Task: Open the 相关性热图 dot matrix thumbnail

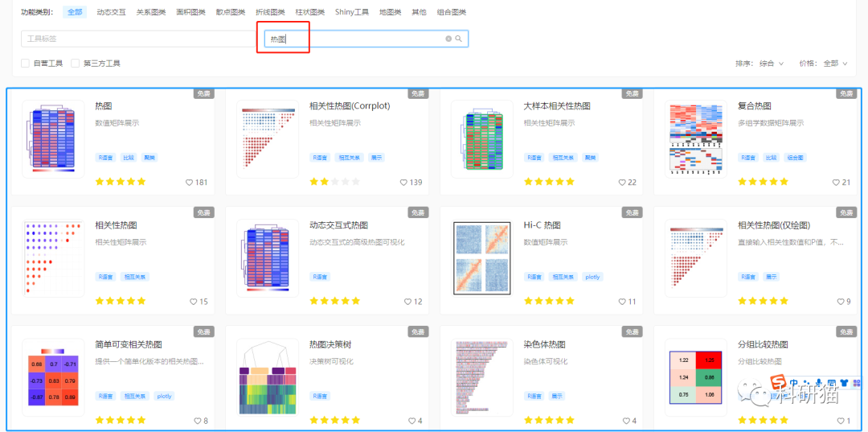Action: 53,258
